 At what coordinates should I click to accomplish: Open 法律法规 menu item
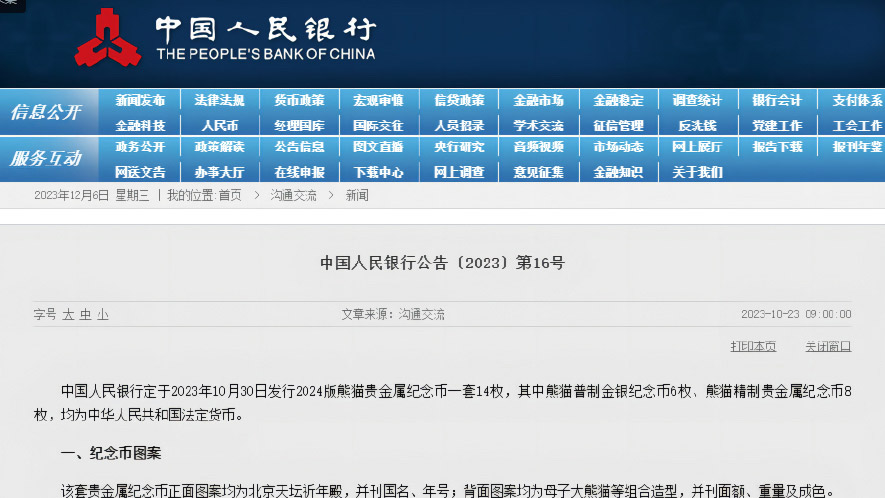click(x=220, y=101)
